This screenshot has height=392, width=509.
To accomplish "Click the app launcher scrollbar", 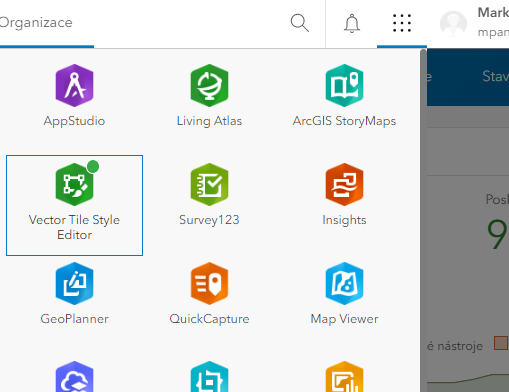I will [423, 220].
